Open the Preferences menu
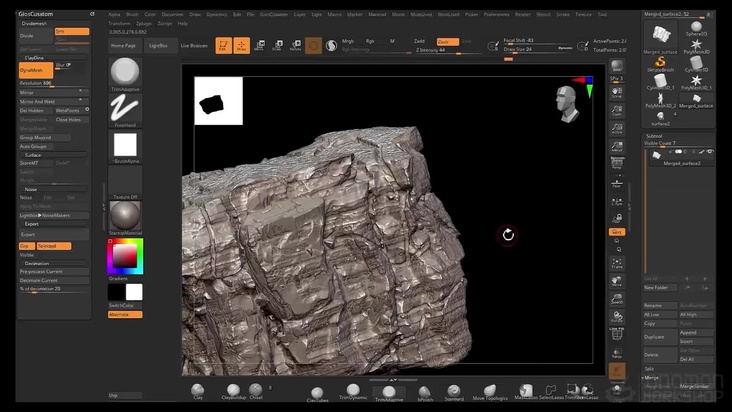Screen dimensions: 732x412 point(496,14)
